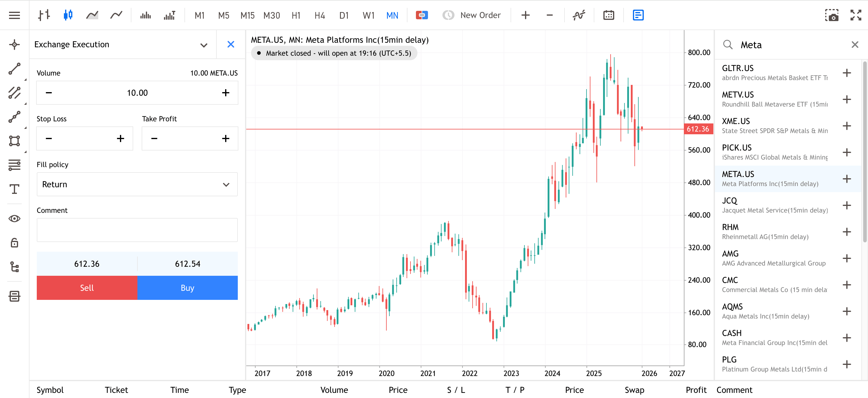868x398 pixels.
Task: Click the volume value field 10.00
Action: point(137,93)
